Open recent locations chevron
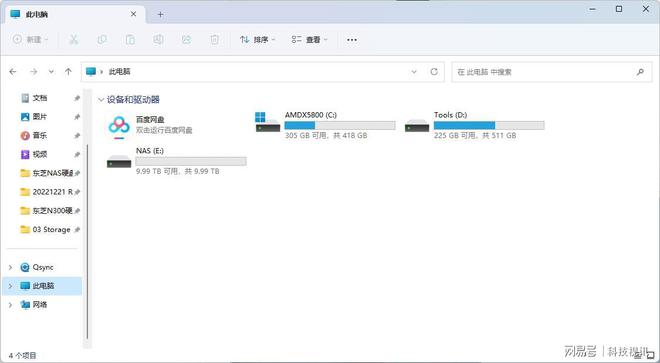Screen dimensions: 660x363 pyautogui.click(x=51, y=72)
